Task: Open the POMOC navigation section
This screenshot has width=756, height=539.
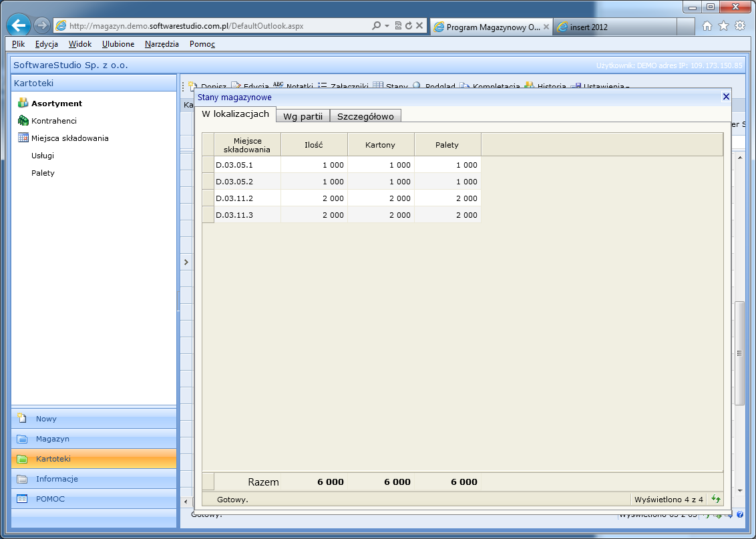Action: click(x=50, y=499)
